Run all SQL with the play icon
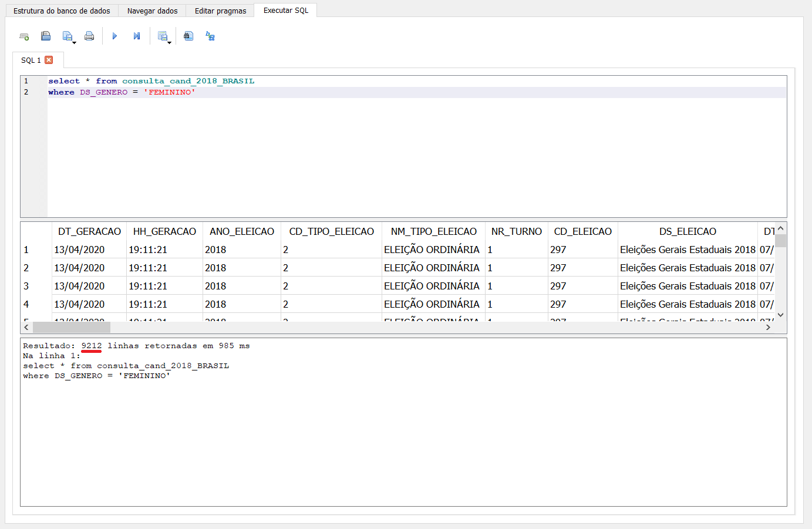 pos(114,36)
